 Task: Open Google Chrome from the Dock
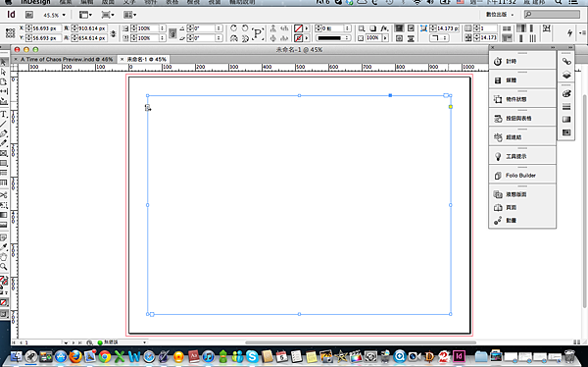click(105, 356)
